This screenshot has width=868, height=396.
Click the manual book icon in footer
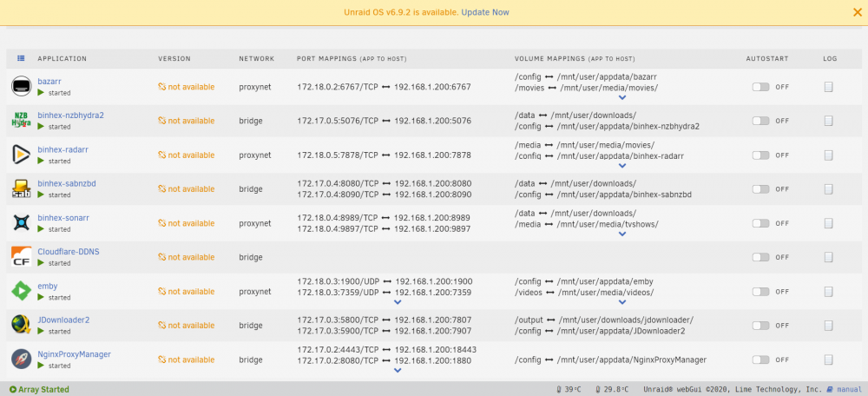[830, 389]
